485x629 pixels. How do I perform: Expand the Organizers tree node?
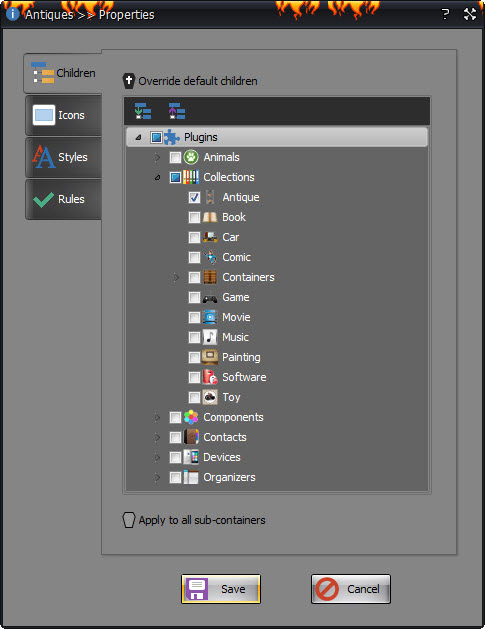coord(157,477)
